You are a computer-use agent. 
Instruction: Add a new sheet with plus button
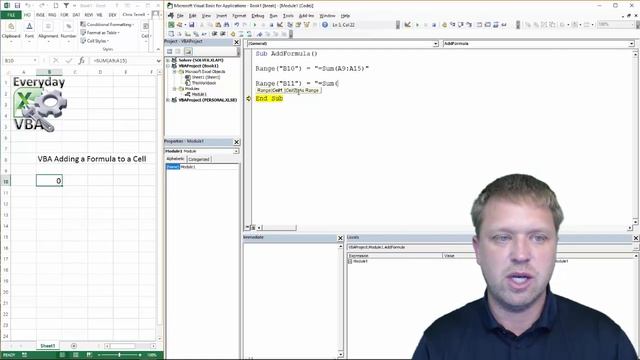74,346
